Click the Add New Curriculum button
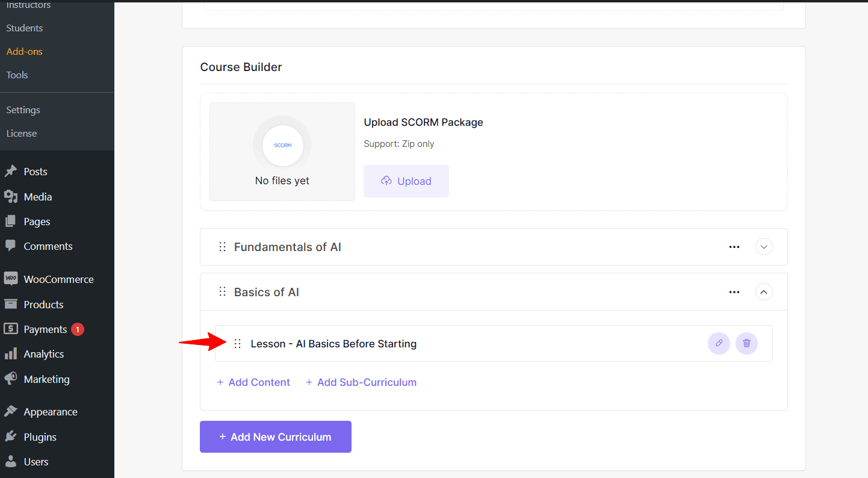868x478 pixels. [275, 436]
